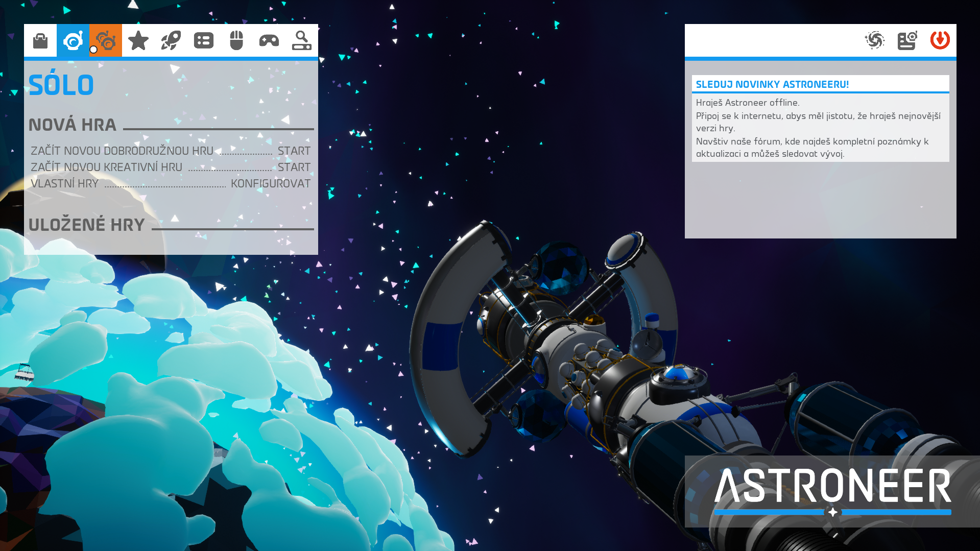
Task: Click the ULOŽENÉ HRY heading
Action: click(87, 225)
